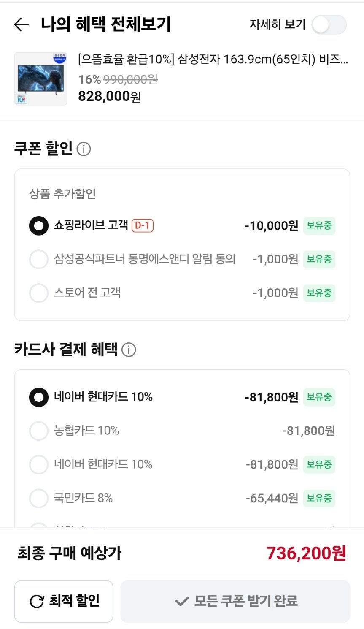
Task: Toggle the 자세히 보기 switch
Action: point(329,25)
